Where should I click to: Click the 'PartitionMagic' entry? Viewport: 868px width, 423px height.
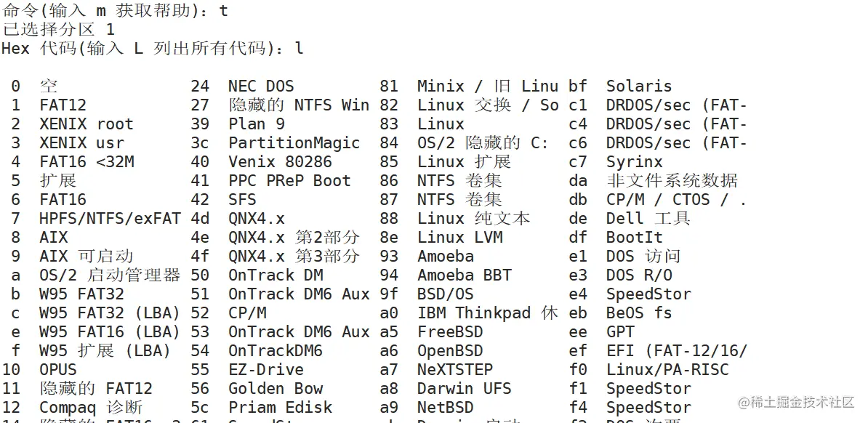tap(294, 143)
